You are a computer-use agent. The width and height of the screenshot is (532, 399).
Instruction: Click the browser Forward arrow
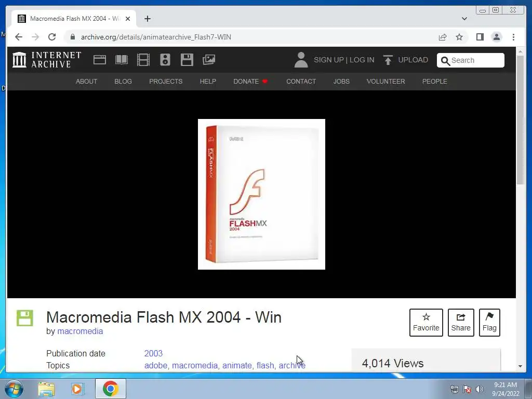click(x=35, y=37)
